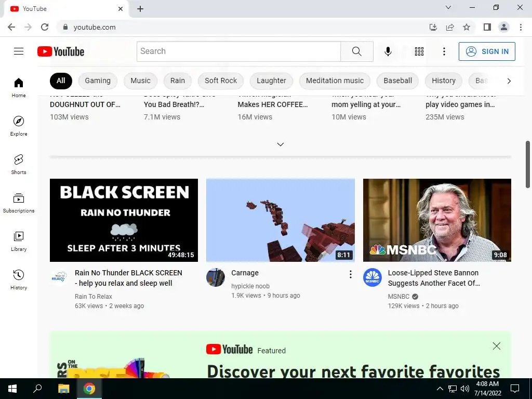The width and height of the screenshot is (532, 399).
Task: Open Chrome three-dot menu
Action: pos(521,27)
